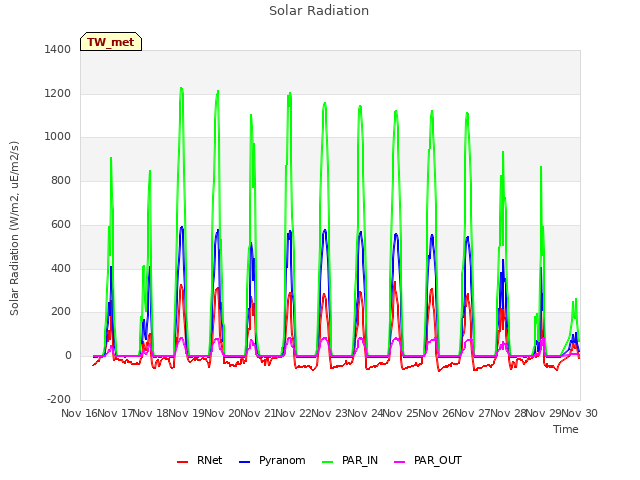Click the Nov 27 PAR_IN peak

click(503, 152)
